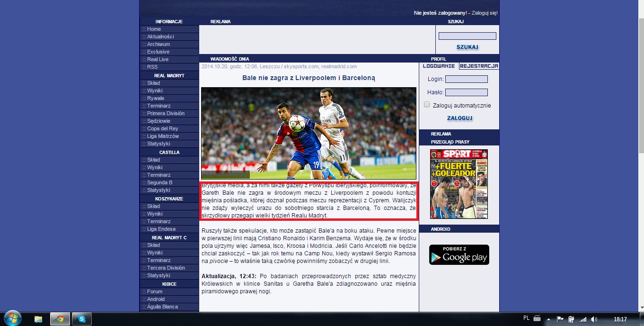
Task: Click the Google Play download badge
Action: click(459, 254)
